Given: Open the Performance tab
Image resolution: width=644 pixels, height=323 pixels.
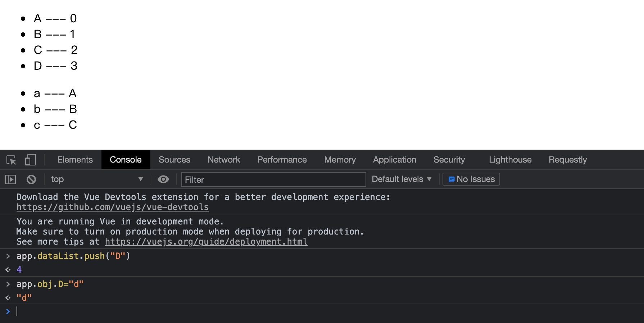Looking at the screenshot, I should [x=282, y=160].
